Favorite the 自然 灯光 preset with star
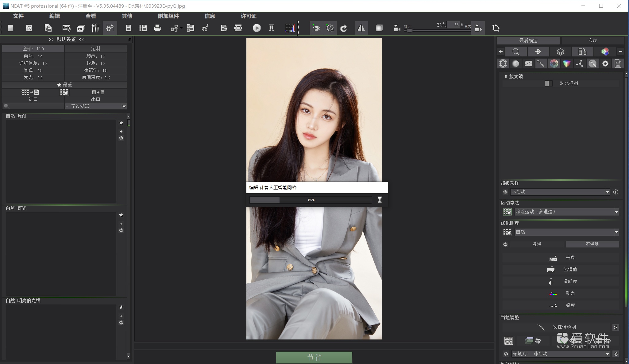Viewport: 629px width, 364px height. [121, 215]
